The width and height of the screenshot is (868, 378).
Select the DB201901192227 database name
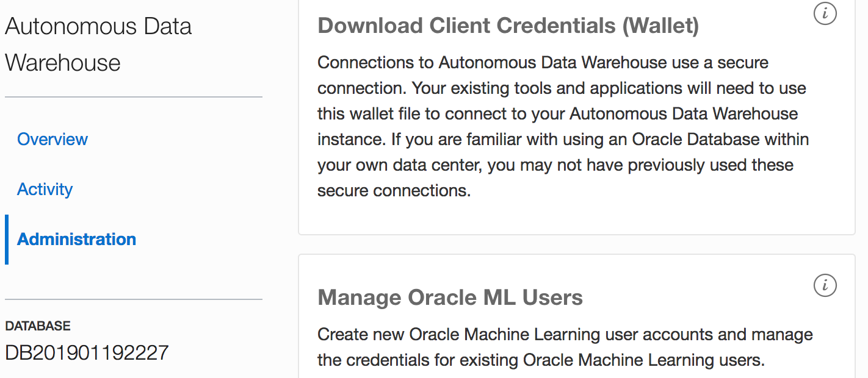pyautogui.click(x=87, y=352)
